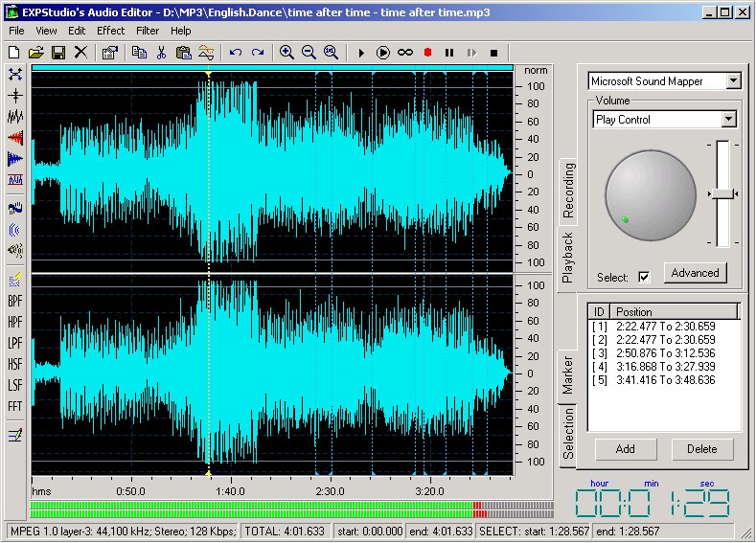The height and width of the screenshot is (543, 756).
Task: Click the greyed Resume playback button
Action: pyautogui.click(x=471, y=53)
